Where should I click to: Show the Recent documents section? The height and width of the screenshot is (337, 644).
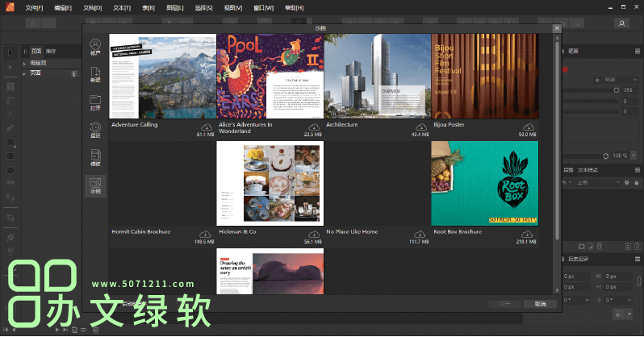[x=95, y=130]
